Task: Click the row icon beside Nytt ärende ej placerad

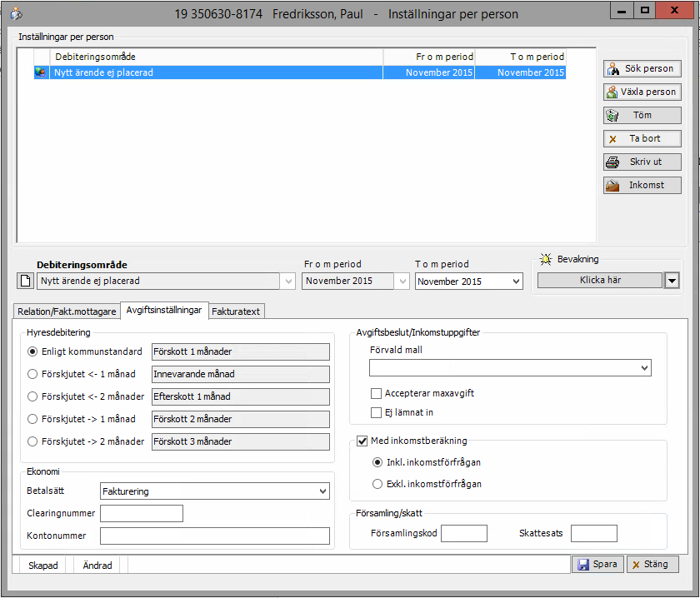Action: [41, 72]
